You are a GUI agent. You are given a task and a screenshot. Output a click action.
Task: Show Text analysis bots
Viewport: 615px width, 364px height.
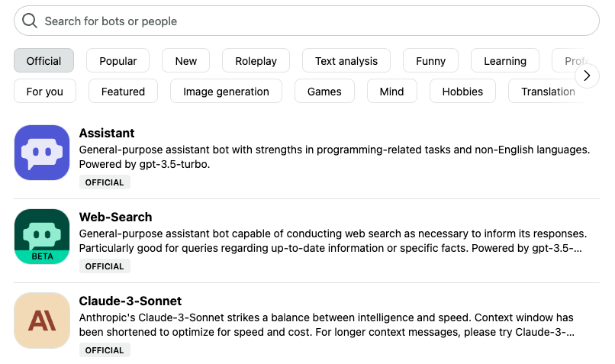[346, 61]
